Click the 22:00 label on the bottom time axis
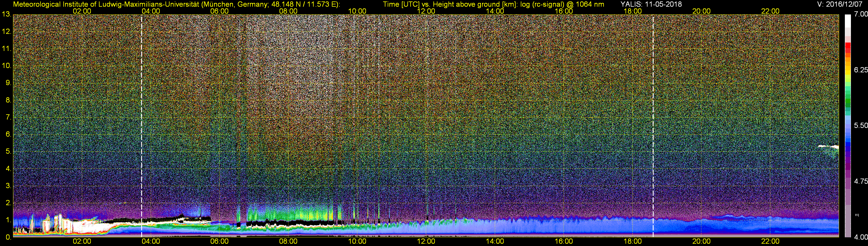Screen dimensions: 868x246 pyautogui.click(x=770, y=241)
